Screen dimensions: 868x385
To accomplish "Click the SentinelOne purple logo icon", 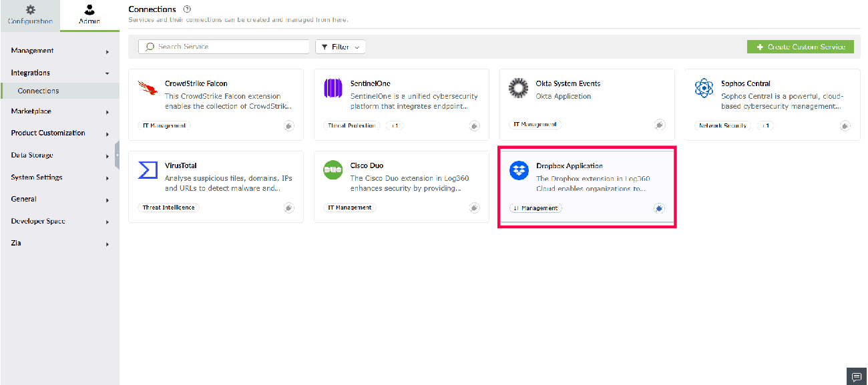I will click(x=333, y=88).
